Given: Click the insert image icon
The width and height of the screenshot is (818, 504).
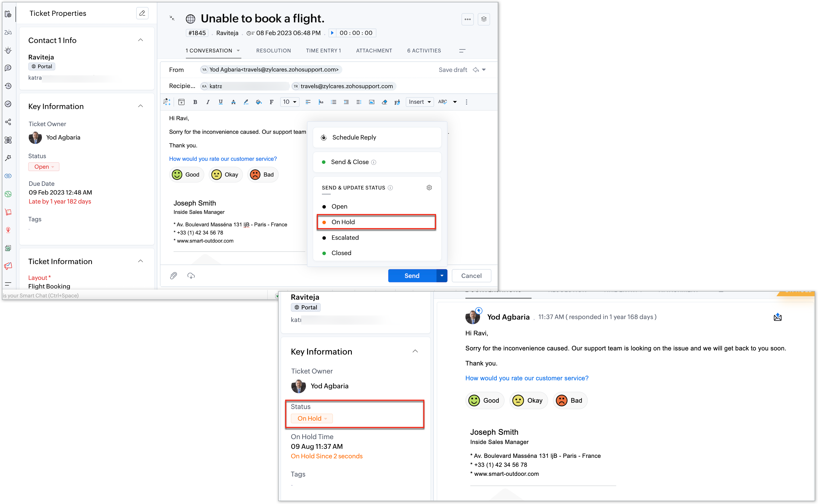Looking at the screenshot, I should click(x=372, y=102).
